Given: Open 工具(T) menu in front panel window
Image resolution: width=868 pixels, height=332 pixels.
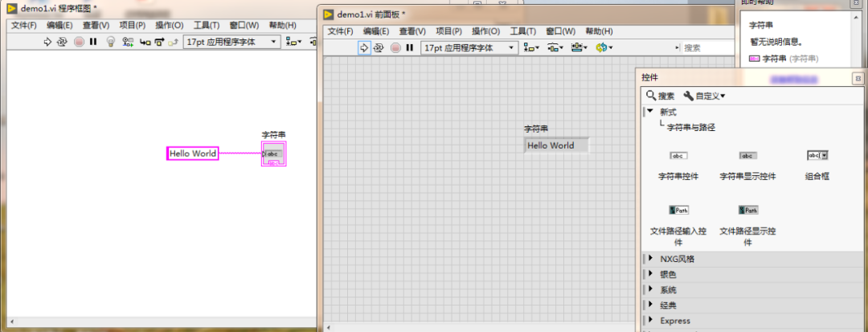Looking at the screenshot, I should [x=523, y=31].
